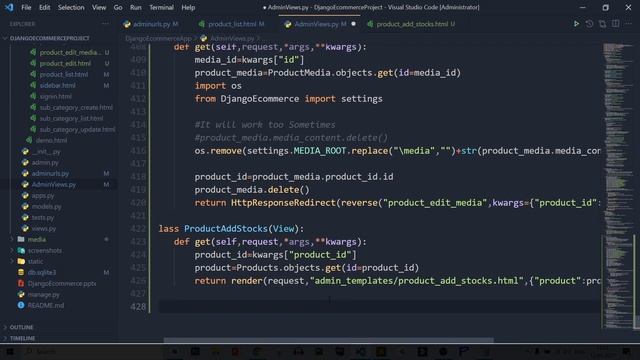The image size is (640, 360).
Task: Open __init__.py in explorer
Action: (46, 151)
